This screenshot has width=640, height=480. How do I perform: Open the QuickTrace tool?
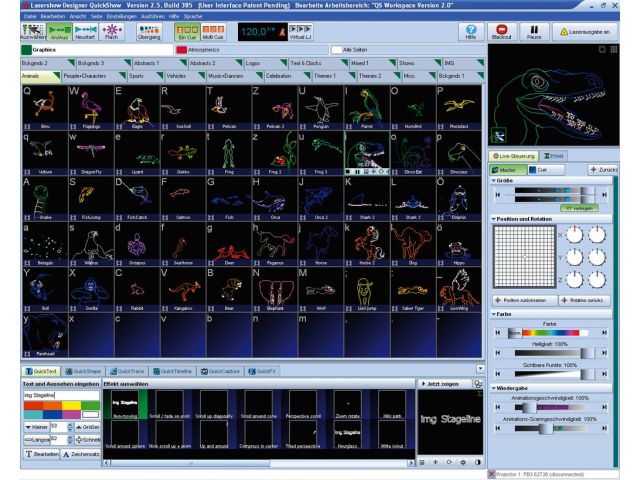(x=127, y=371)
